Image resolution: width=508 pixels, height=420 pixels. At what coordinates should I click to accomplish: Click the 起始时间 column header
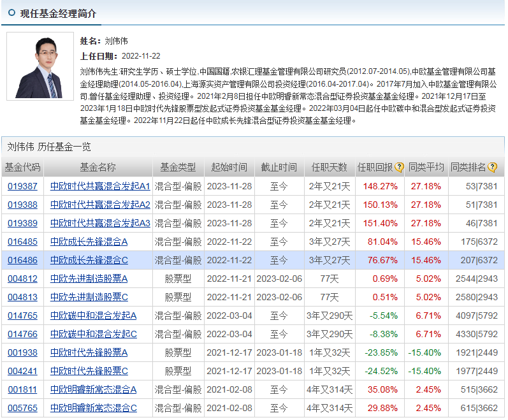[x=229, y=168]
